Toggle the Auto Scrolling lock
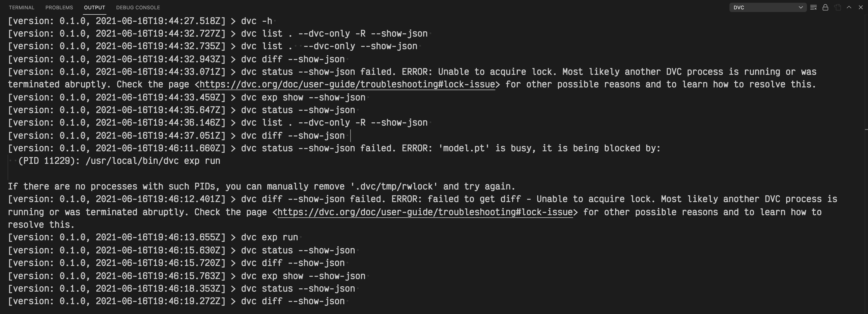 (825, 7)
